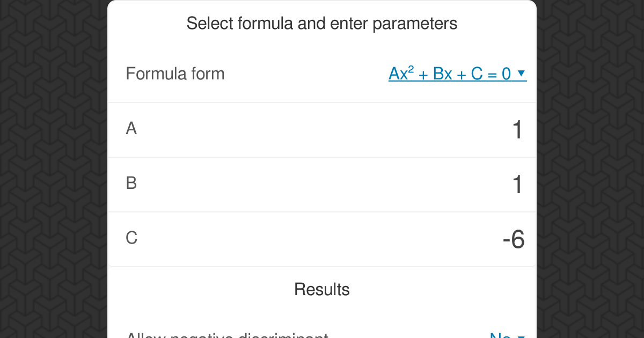Click the '= 0' part of the formula link
This screenshot has height=338, width=644.
point(500,74)
